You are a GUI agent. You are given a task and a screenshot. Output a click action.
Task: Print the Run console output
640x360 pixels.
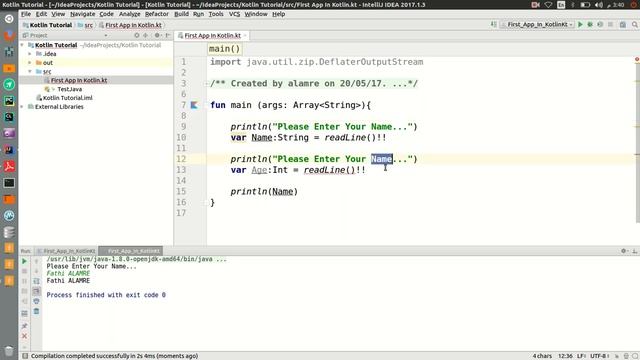click(36, 301)
